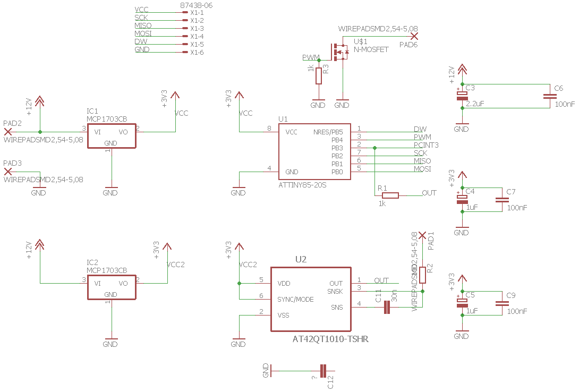This screenshot has width=579, height=392.
Task: Click the OUT net label after R1
Action: (429, 193)
